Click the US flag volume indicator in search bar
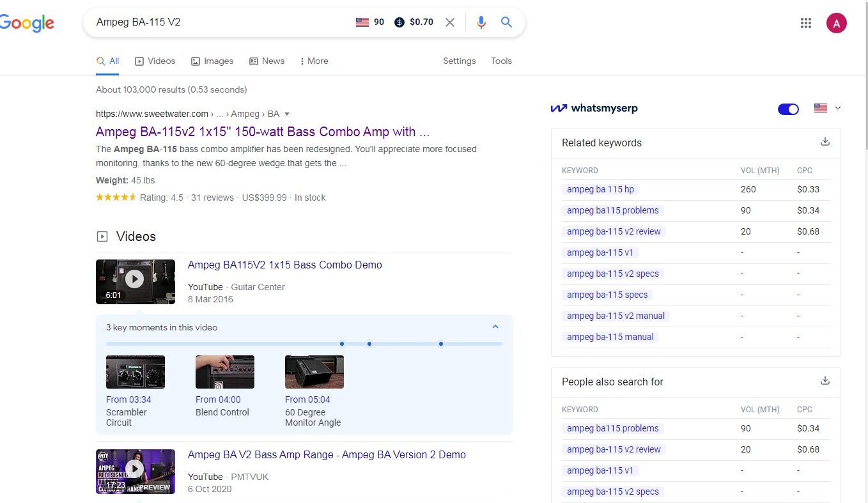868x503 pixels. coord(362,22)
